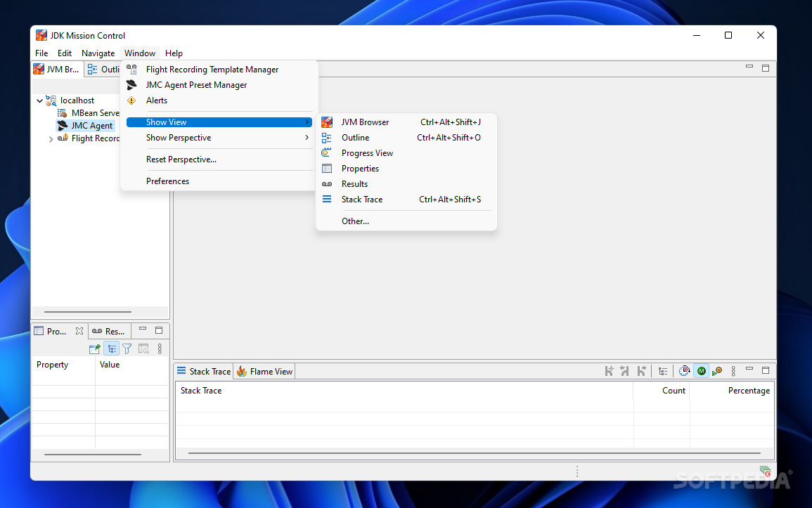Expand the Show Perspective submenu
Viewport: 812px width, 508px height.
tap(219, 138)
